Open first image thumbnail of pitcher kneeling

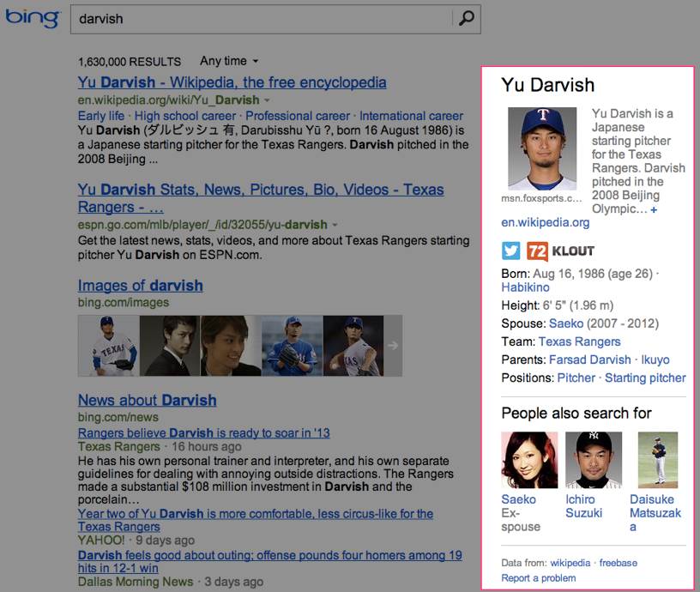coord(108,346)
